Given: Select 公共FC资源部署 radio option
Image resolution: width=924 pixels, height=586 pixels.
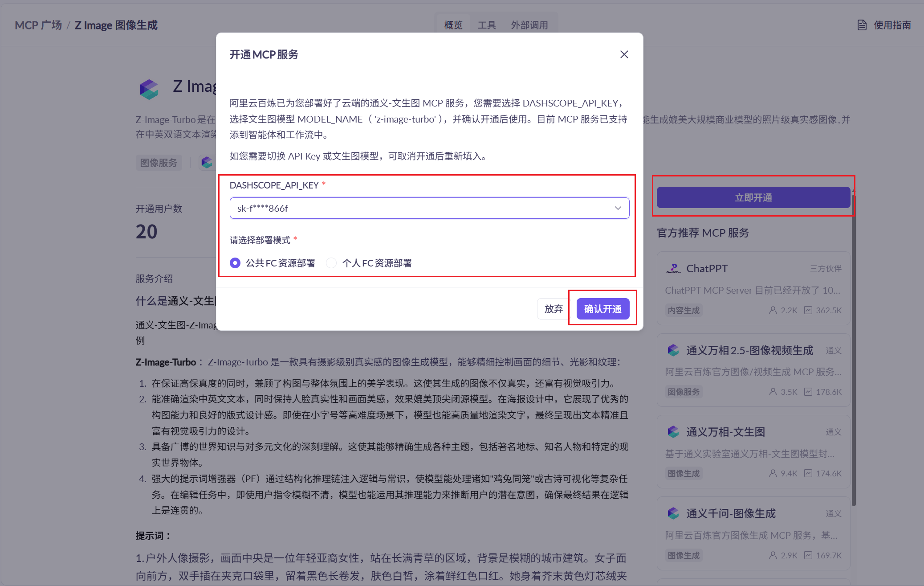Looking at the screenshot, I should [x=235, y=263].
